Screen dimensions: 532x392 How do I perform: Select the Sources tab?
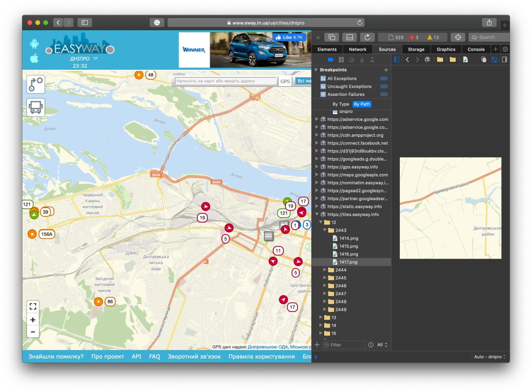[x=387, y=49]
